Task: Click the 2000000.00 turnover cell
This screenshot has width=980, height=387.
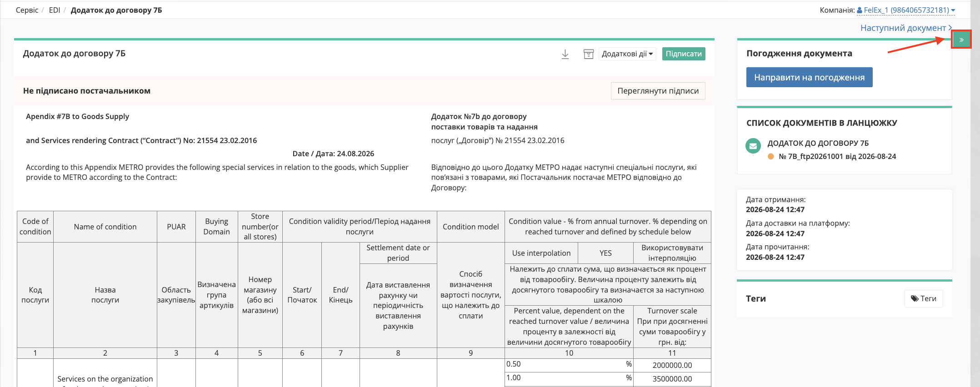Action: click(x=672, y=365)
